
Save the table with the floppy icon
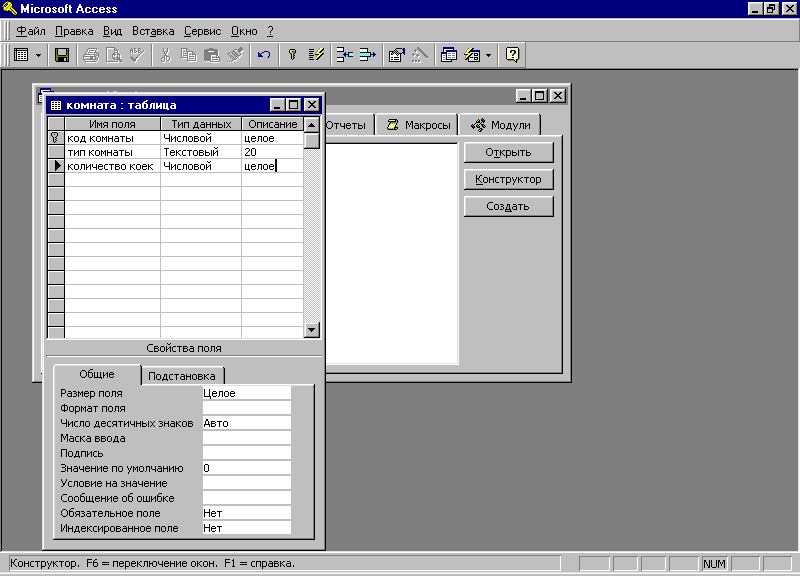tap(62, 55)
